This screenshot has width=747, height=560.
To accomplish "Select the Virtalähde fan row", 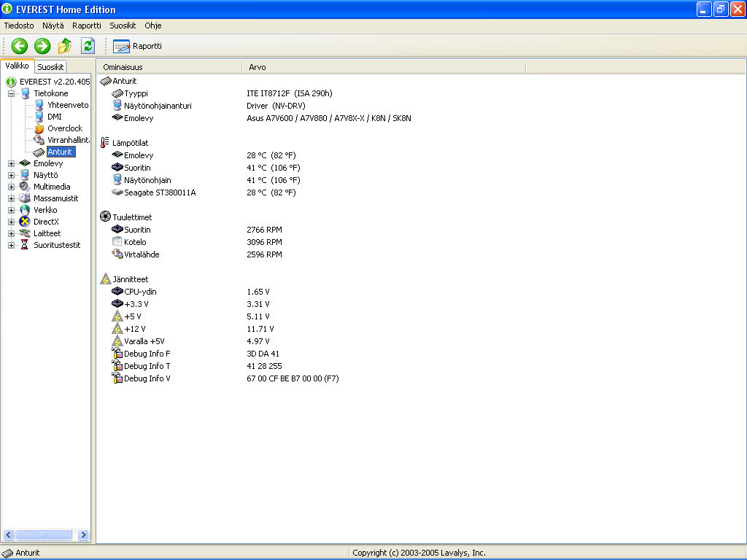I will (x=421, y=254).
